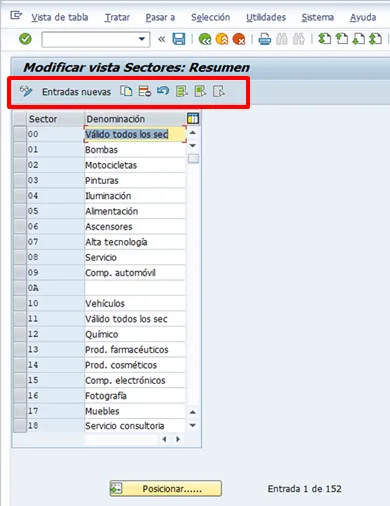This screenshot has width=390, height=506.
Task: Click the vertical scrollbar thumb
Action: pyautogui.click(x=193, y=158)
